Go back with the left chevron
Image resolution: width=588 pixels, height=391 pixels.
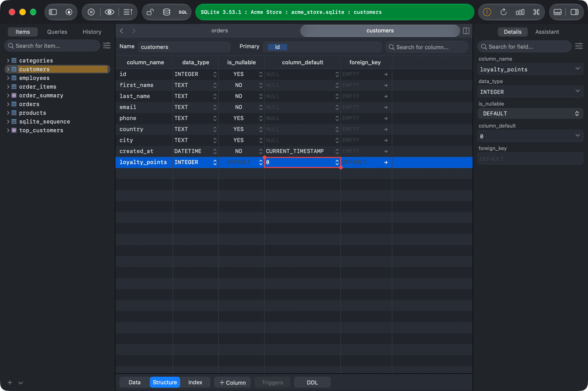(122, 31)
